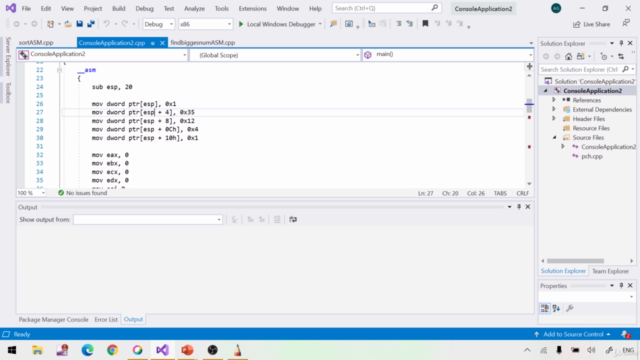Pin the Properties panel
The width and height of the screenshot is (640, 360).
point(621,286)
